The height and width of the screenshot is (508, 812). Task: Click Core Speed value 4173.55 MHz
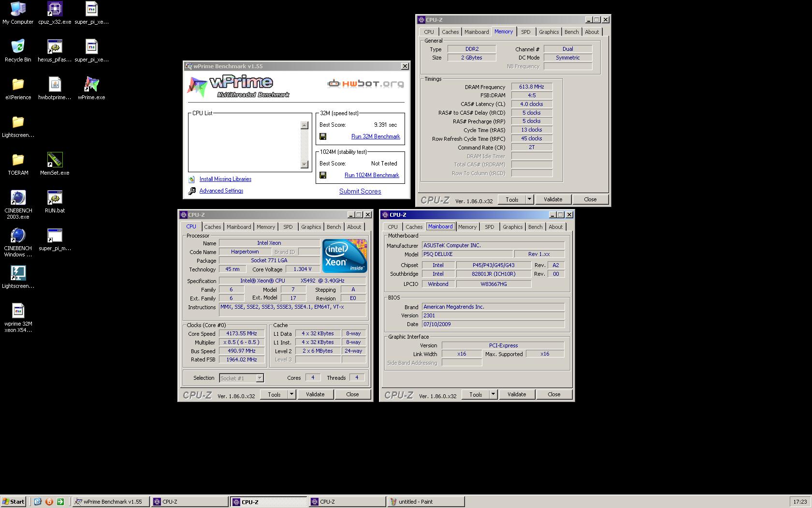pyautogui.click(x=242, y=333)
